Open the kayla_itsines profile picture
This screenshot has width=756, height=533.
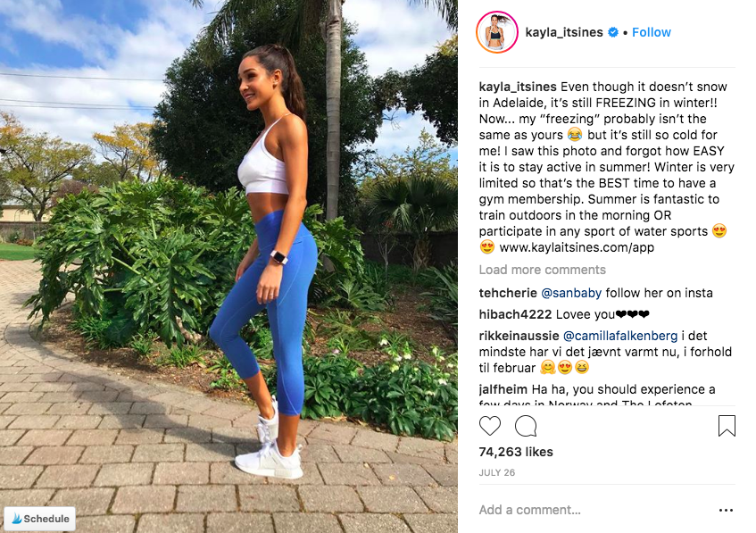(x=497, y=32)
